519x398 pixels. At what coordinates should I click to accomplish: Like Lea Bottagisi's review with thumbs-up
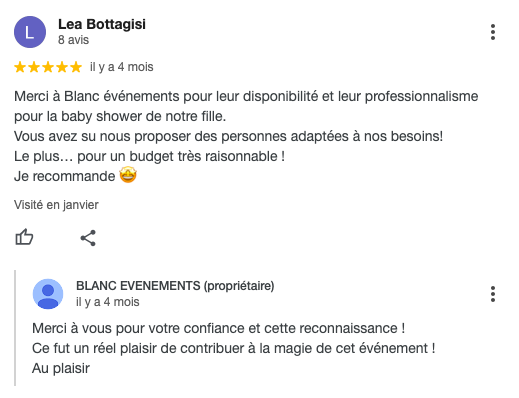click(x=24, y=237)
